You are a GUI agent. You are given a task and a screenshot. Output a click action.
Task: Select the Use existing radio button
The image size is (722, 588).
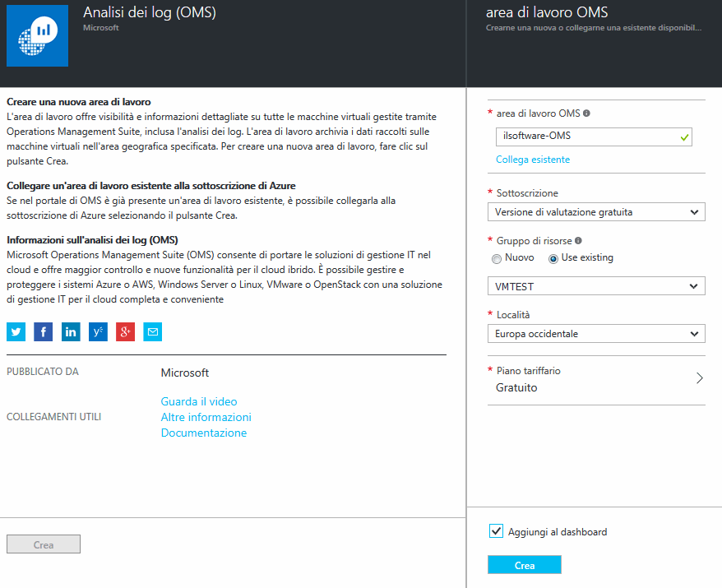553,259
